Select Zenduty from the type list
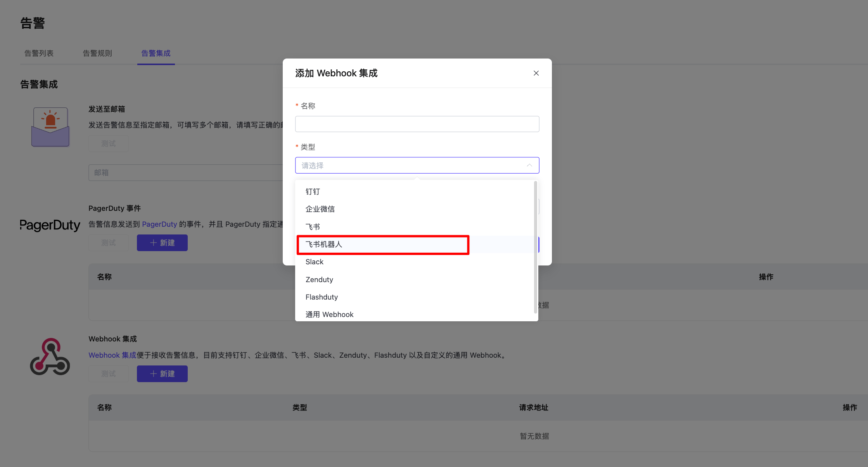 click(414, 279)
